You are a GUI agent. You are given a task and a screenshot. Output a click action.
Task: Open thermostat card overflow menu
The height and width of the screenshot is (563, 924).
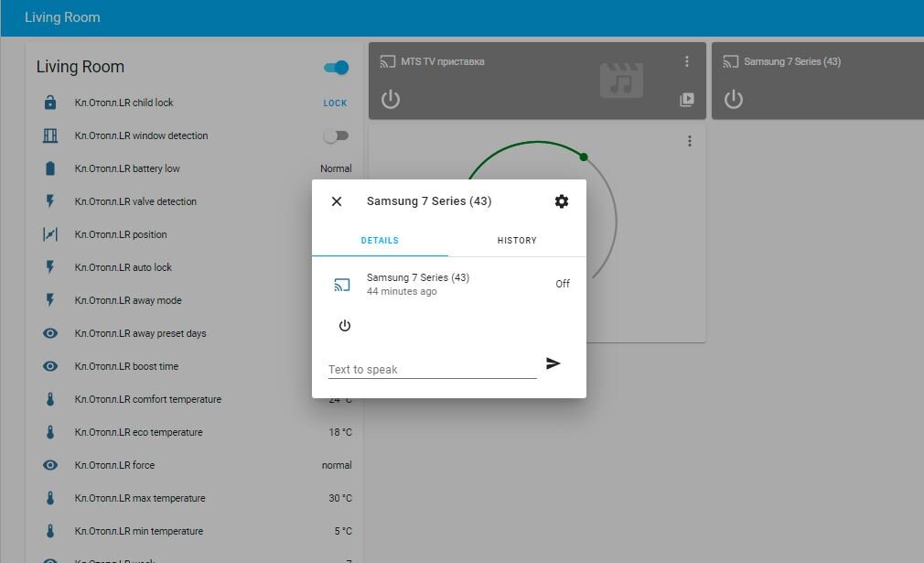pyautogui.click(x=690, y=142)
